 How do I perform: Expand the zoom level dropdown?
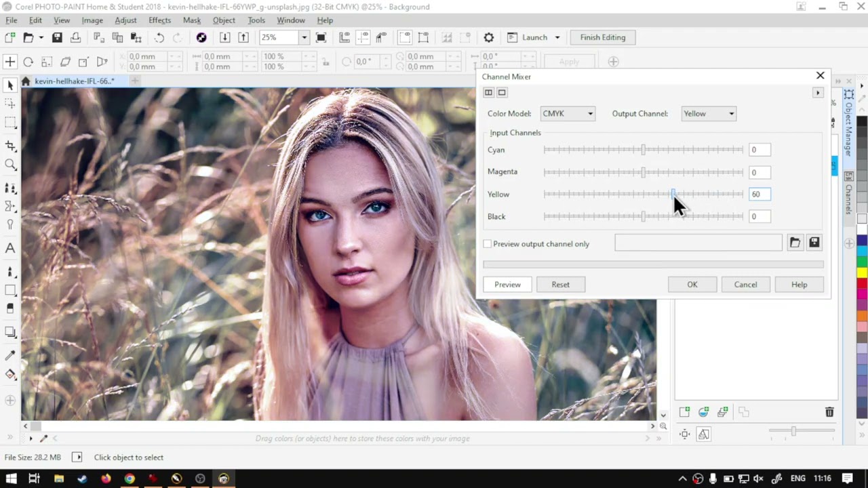[304, 37]
